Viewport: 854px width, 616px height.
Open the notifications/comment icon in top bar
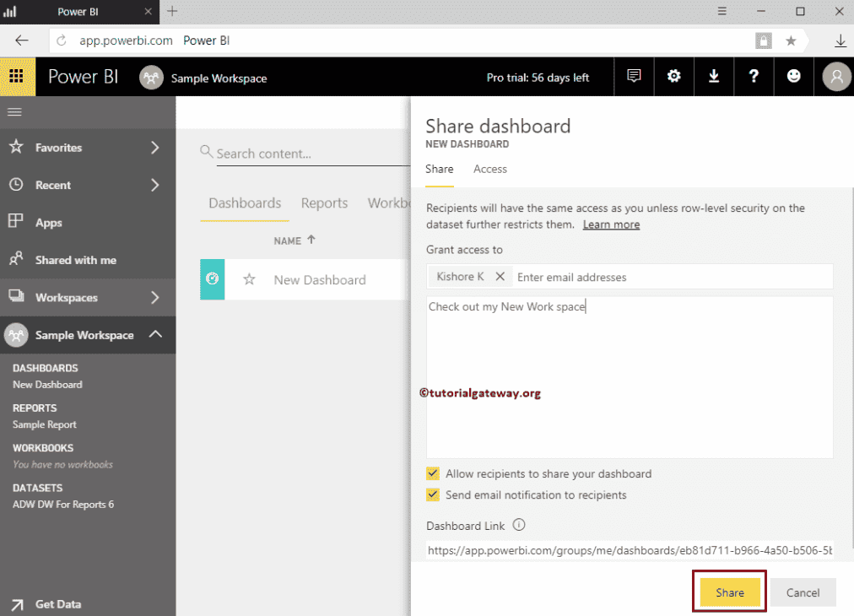click(634, 76)
